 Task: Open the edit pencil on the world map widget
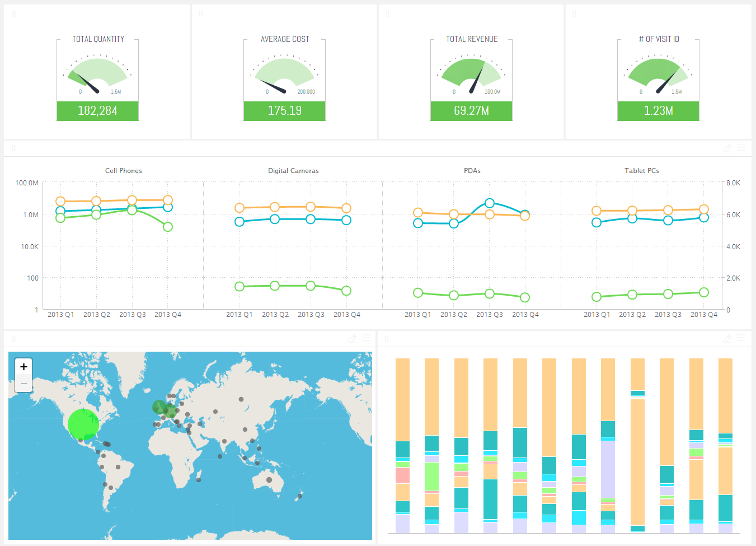(x=351, y=338)
